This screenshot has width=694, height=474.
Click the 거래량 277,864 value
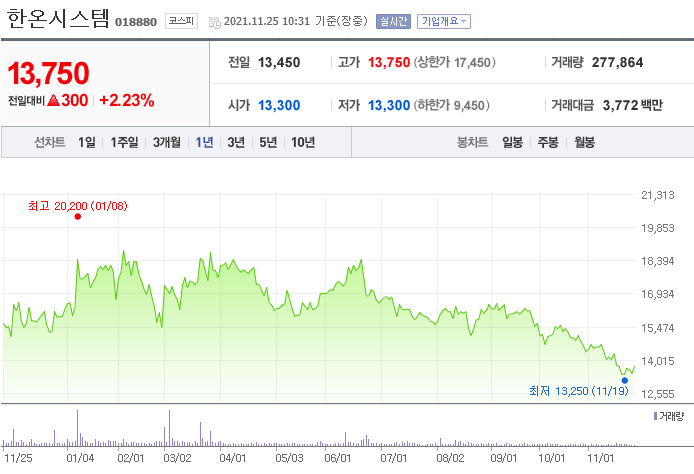pos(617,62)
